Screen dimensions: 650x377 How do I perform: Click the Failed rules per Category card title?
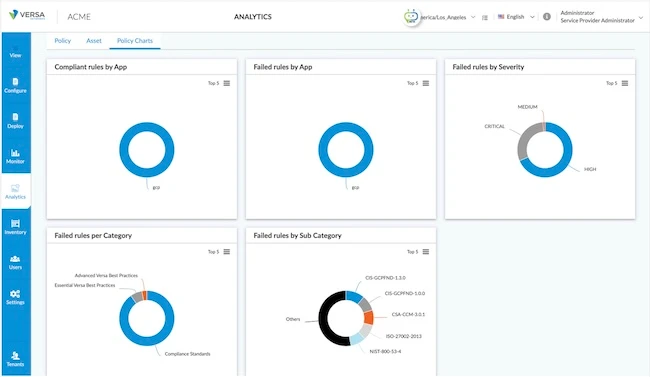point(93,235)
